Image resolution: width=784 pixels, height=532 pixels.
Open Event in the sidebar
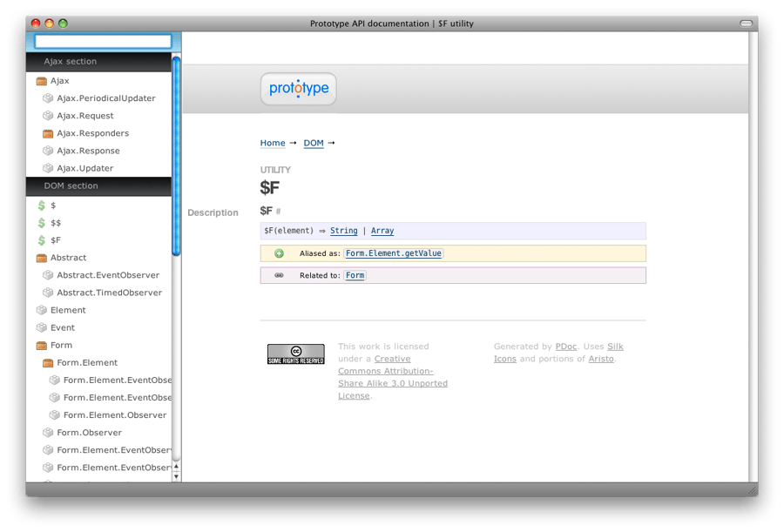tap(63, 328)
